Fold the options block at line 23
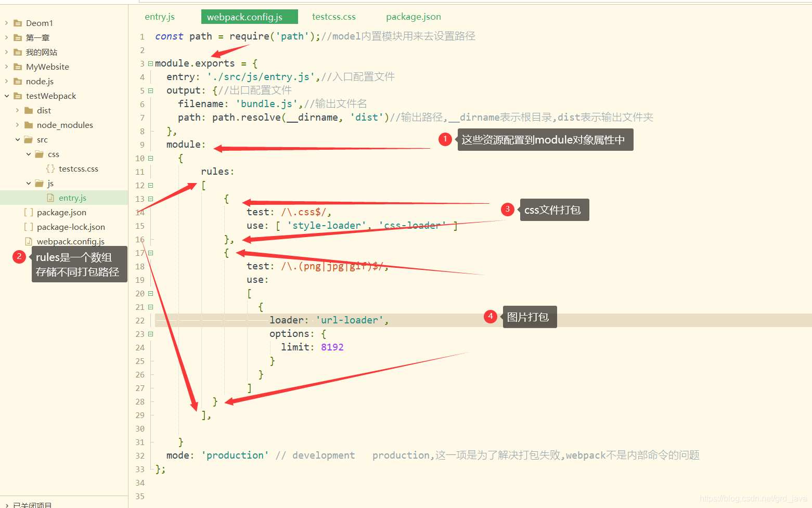 click(150, 334)
